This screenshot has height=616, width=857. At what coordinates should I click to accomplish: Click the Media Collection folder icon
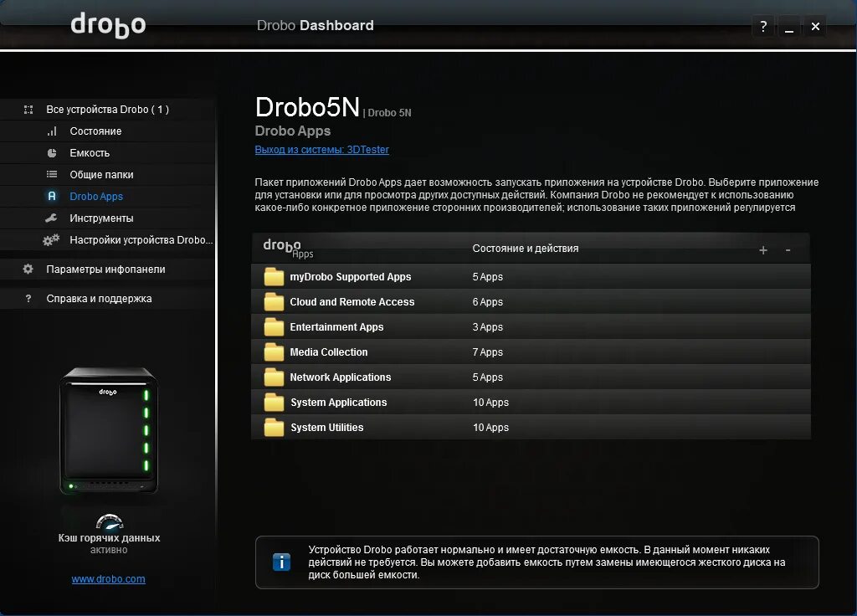click(274, 352)
